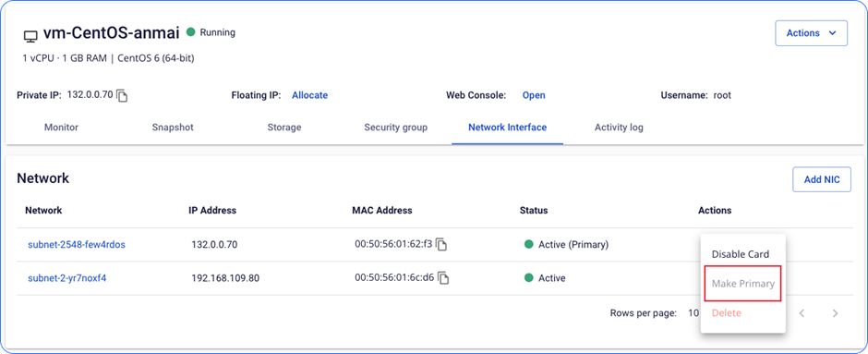
Task: Copy MAC address 00:50:56:01:62:f3
Action: point(441,244)
